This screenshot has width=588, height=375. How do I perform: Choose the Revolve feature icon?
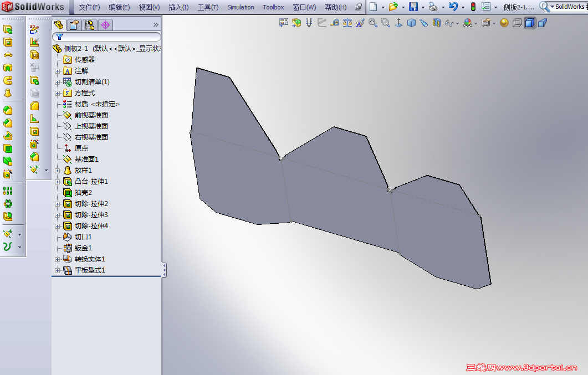8,55
